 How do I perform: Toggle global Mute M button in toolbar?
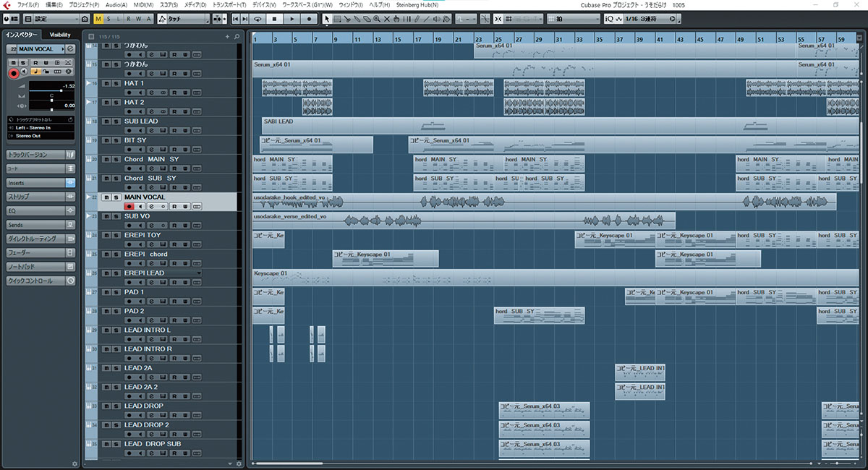(98, 18)
